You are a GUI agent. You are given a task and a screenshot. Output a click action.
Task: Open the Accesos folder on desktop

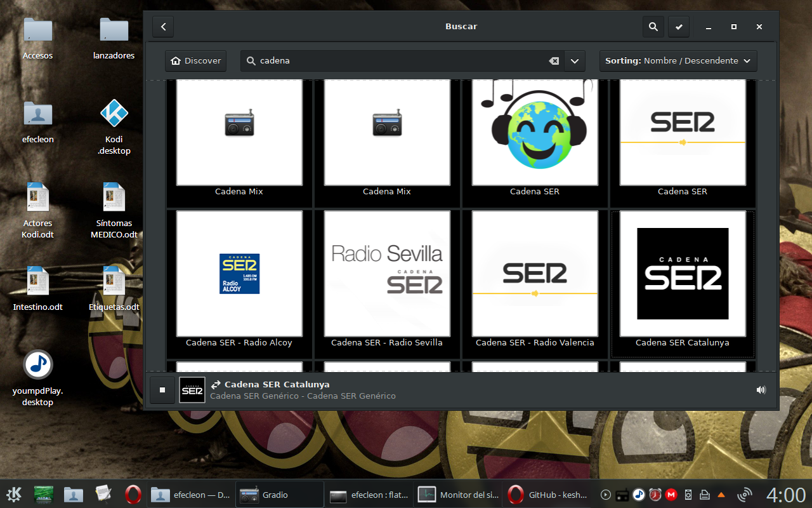pos(38,38)
